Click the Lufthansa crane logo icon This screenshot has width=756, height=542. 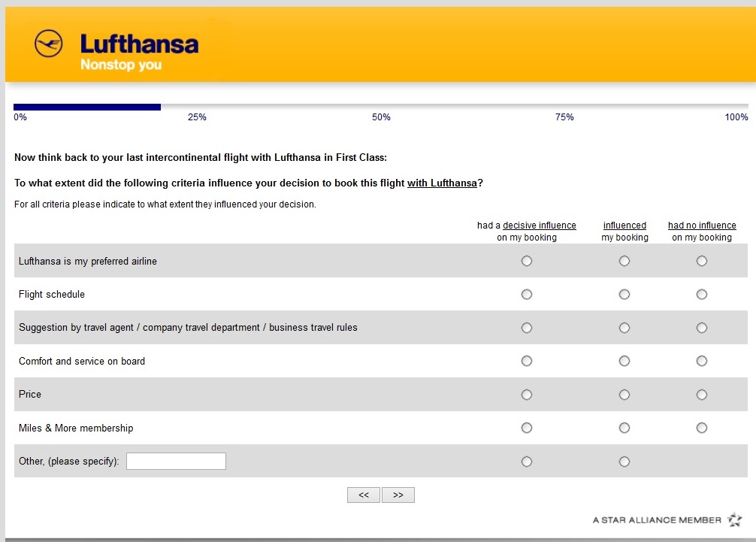click(x=49, y=44)
